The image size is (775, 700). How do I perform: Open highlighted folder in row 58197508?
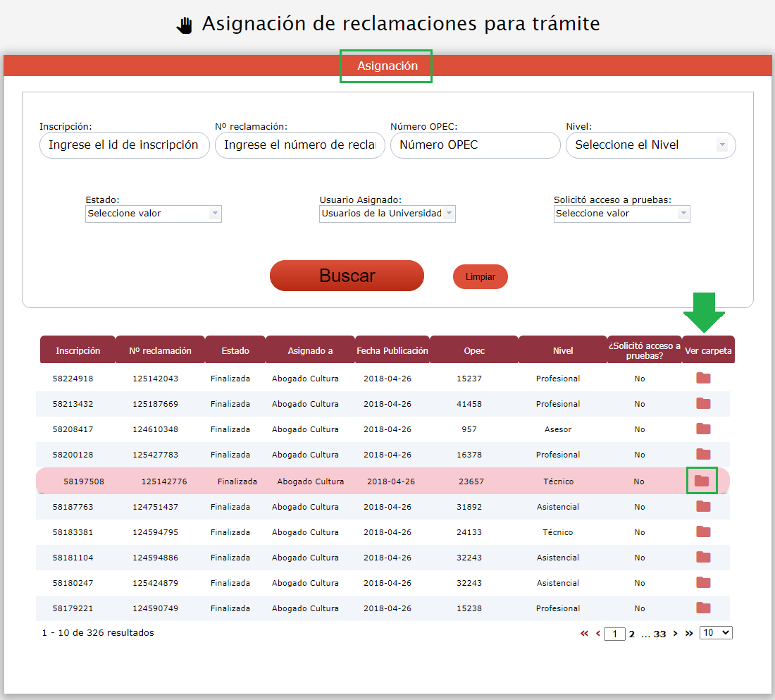(702, 481)
